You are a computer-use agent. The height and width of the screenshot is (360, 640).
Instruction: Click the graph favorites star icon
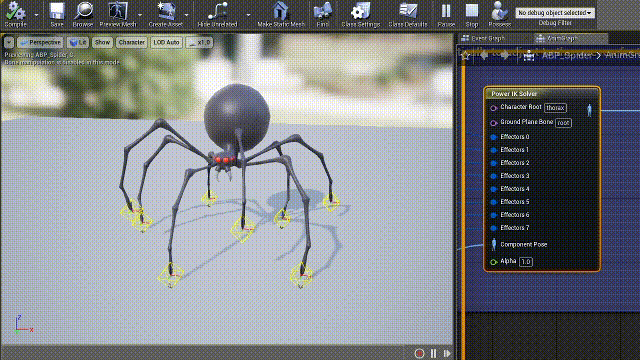tap(466, 55)
